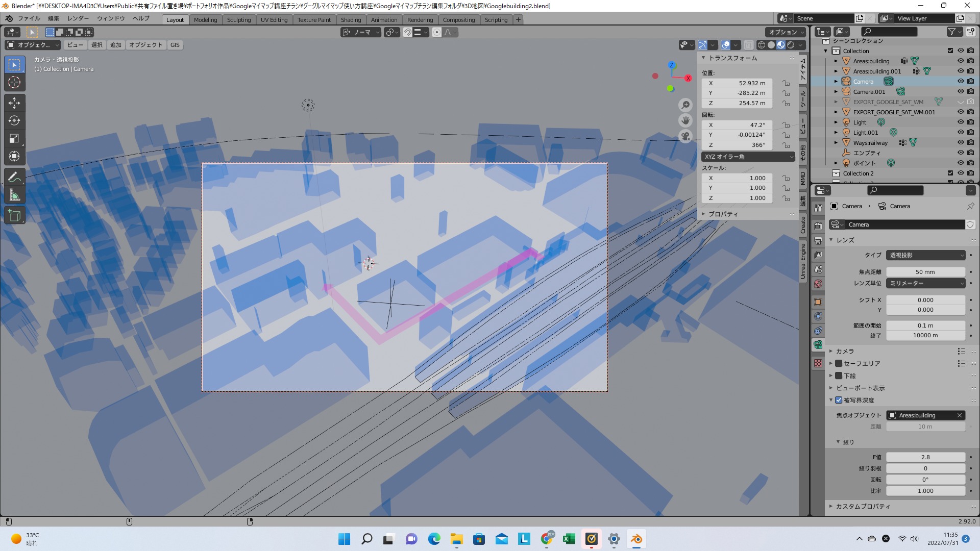Switch to the Shading workspace tab

(x=351, y=20)
